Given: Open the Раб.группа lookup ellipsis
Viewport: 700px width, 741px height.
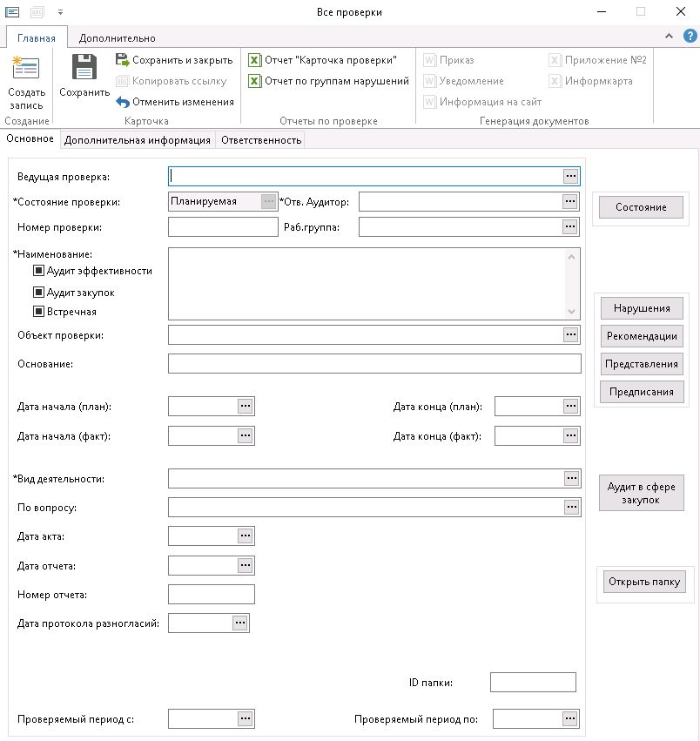Looking at the screenshot, I should [570, 227].
